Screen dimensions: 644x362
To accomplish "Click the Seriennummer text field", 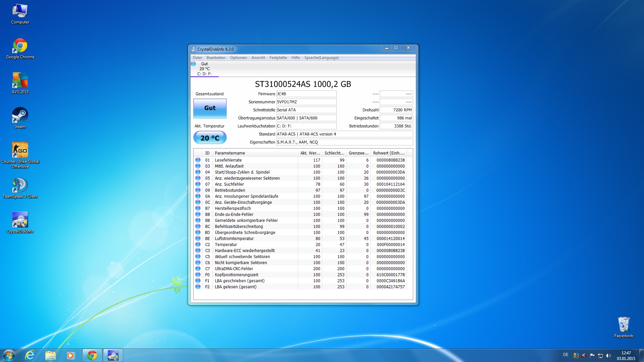I will (306, 102).
